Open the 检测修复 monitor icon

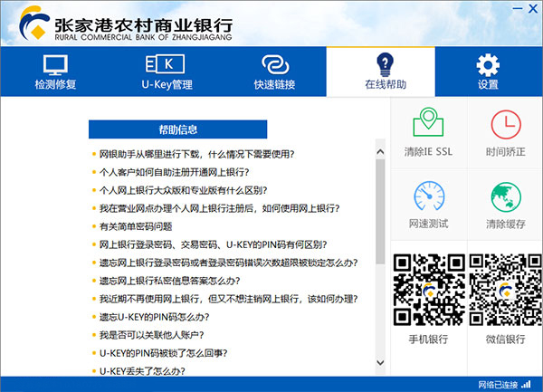pos(55,65)
